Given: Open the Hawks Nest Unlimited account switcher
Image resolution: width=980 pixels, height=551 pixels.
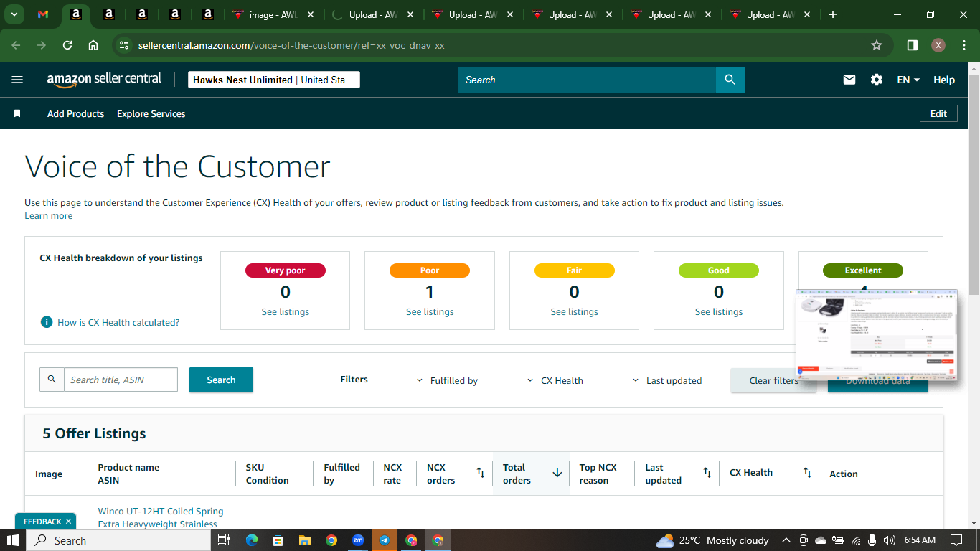Looking at the screenshot, I should tap(274, 80).
